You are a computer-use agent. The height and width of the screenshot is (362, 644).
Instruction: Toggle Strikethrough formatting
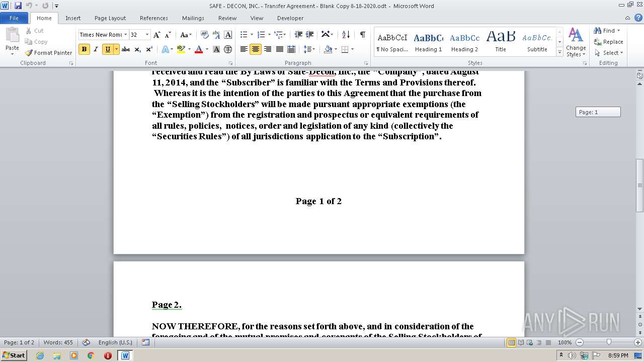pyautogui.click(x=126, y=49)
